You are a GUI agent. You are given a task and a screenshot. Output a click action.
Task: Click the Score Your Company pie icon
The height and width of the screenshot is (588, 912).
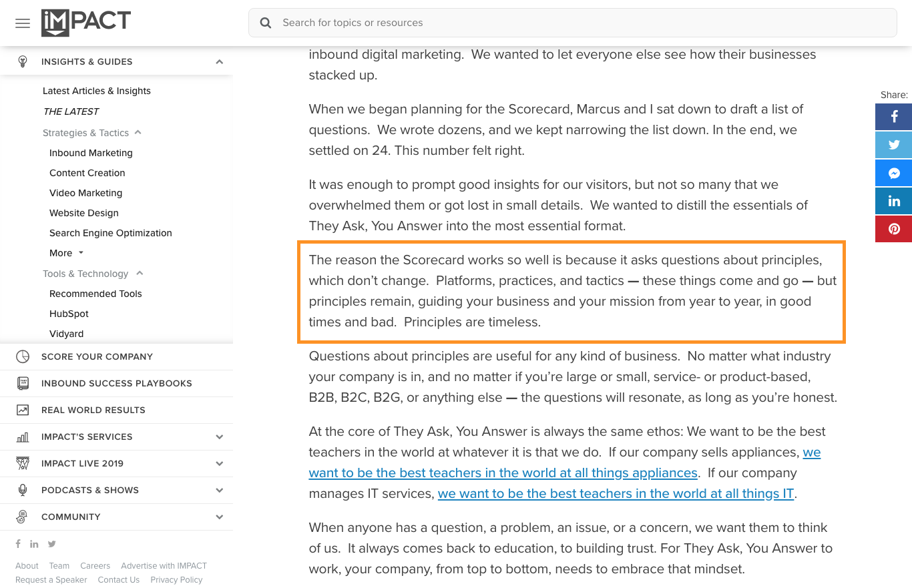[x=23, y=356]
